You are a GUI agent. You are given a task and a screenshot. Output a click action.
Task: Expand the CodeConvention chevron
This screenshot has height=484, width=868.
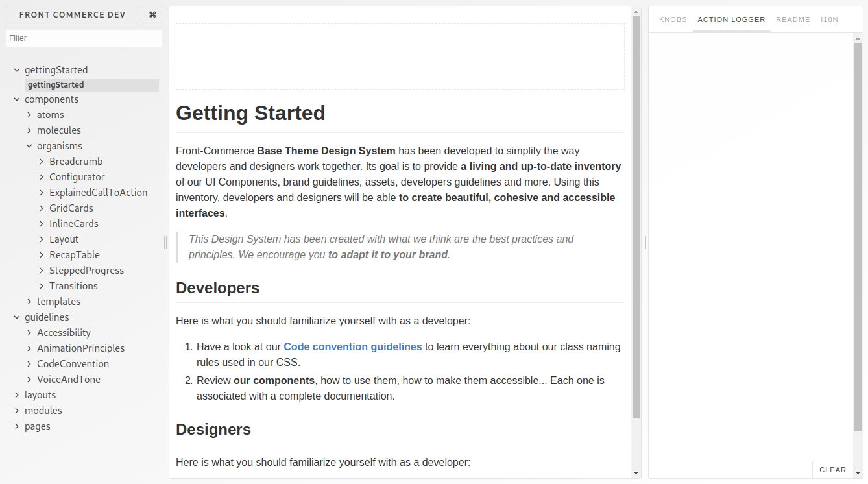pos(29,364)
